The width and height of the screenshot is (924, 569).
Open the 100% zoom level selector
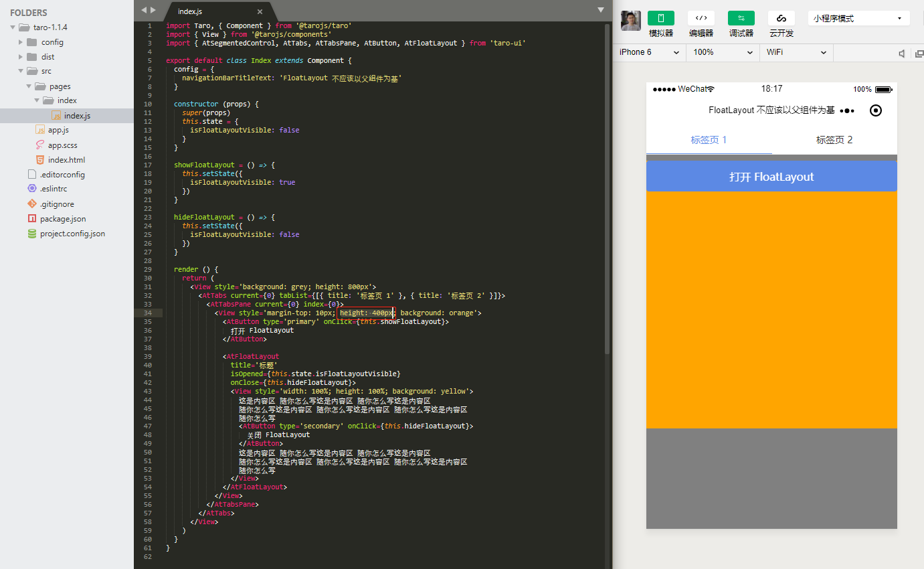(x=723, y=52)
